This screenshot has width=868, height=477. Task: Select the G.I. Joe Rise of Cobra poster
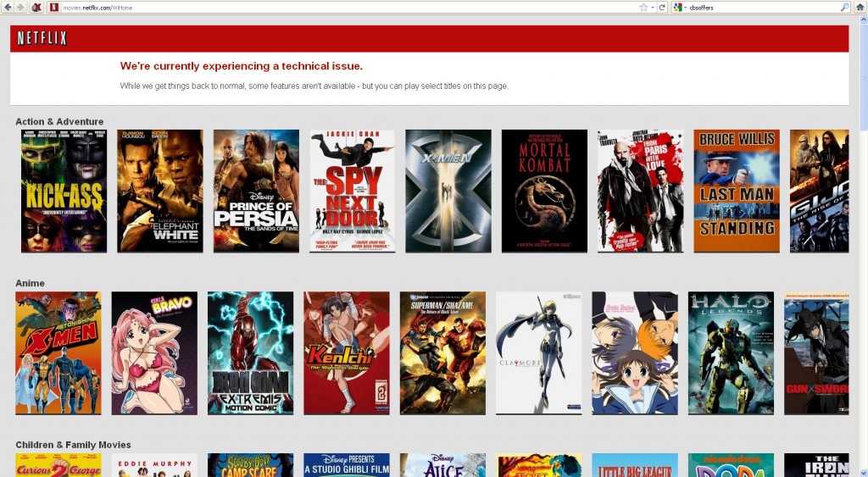pyautogui.click(x=820, y=191)
